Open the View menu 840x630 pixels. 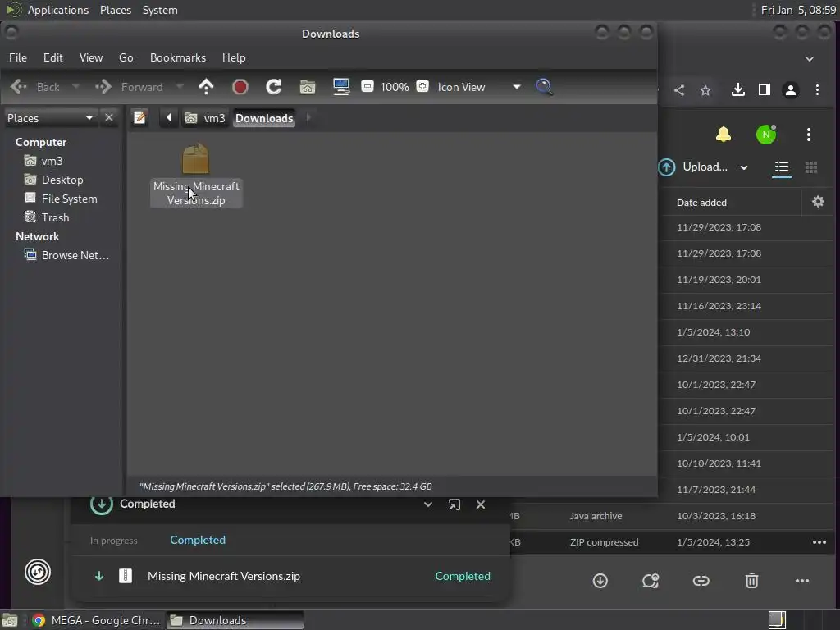point(90,57)
